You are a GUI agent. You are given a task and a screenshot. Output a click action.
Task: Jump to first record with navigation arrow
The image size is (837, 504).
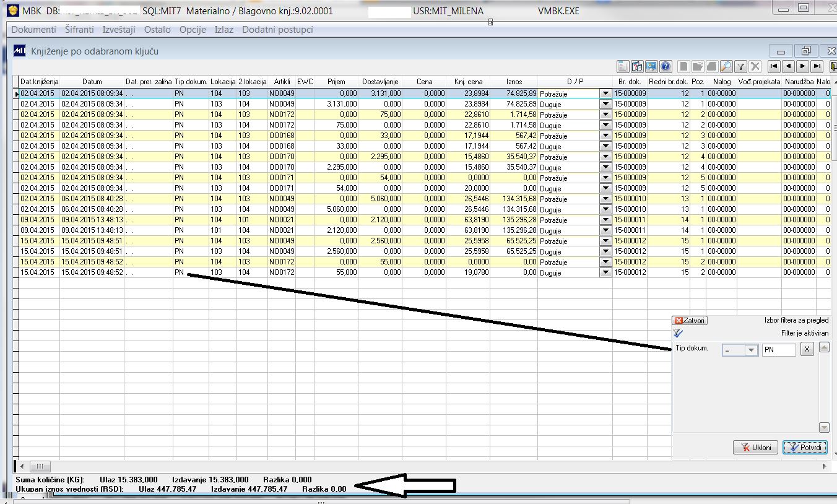(x=774, y=66)
